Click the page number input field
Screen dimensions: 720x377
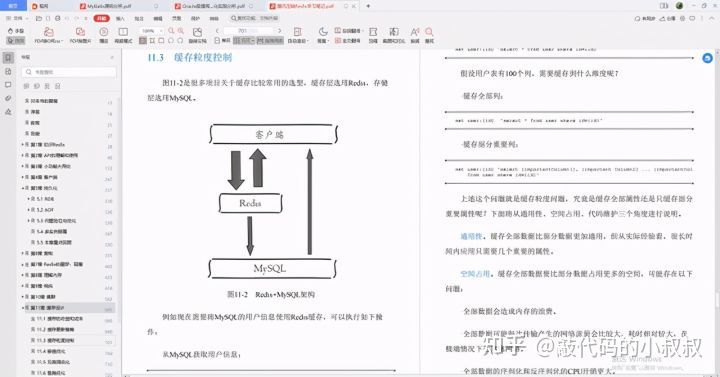coord(248,31)
